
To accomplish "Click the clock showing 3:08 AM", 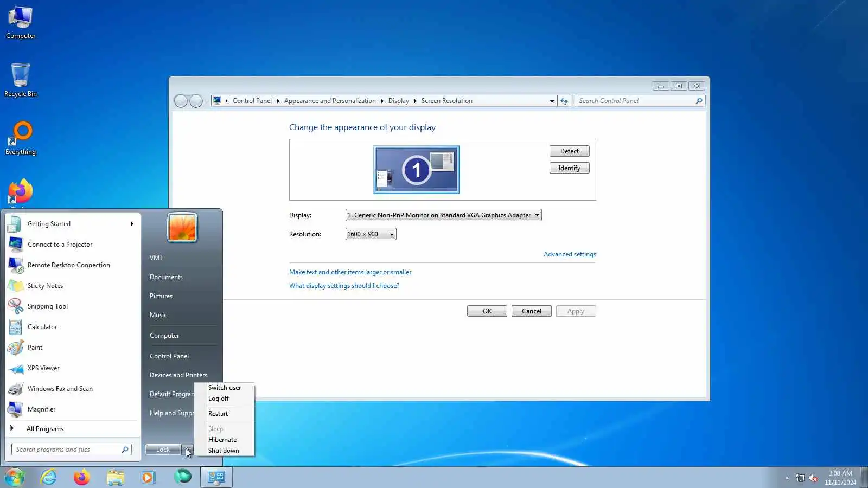I will tap(840, 473).
